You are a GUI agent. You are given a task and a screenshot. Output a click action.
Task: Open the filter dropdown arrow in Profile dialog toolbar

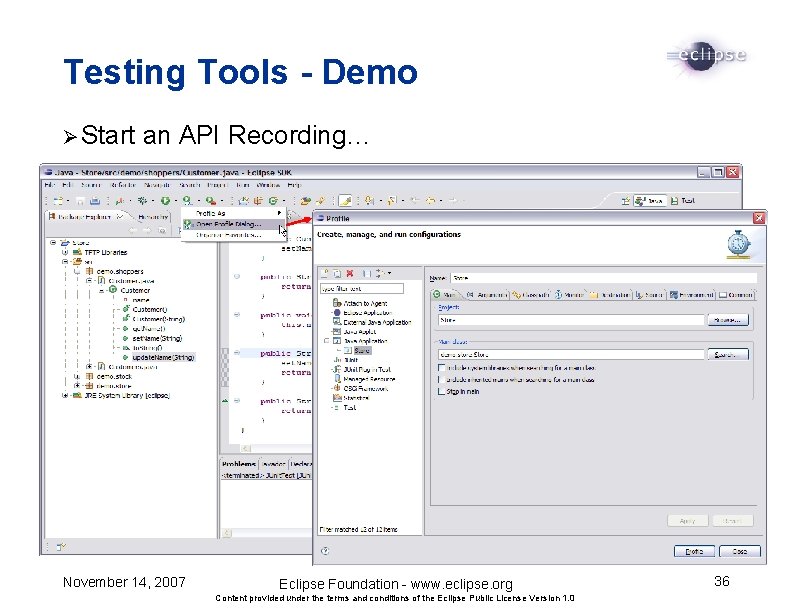tap(389, 273)
